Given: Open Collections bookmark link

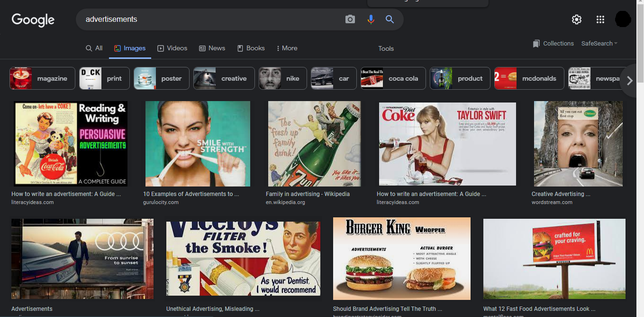Looking at the screenshot, I should 553,44.
